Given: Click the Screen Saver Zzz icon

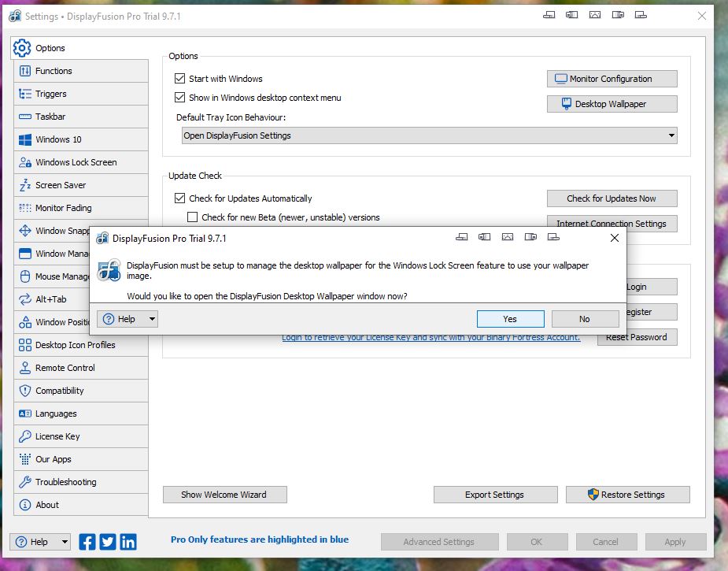Looking at the screenshot, I should 24,185.
